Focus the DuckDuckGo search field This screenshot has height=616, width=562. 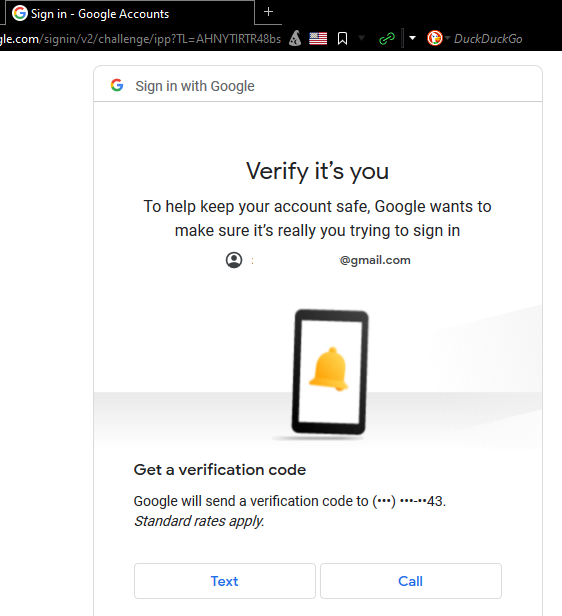(x=507, y=38)
